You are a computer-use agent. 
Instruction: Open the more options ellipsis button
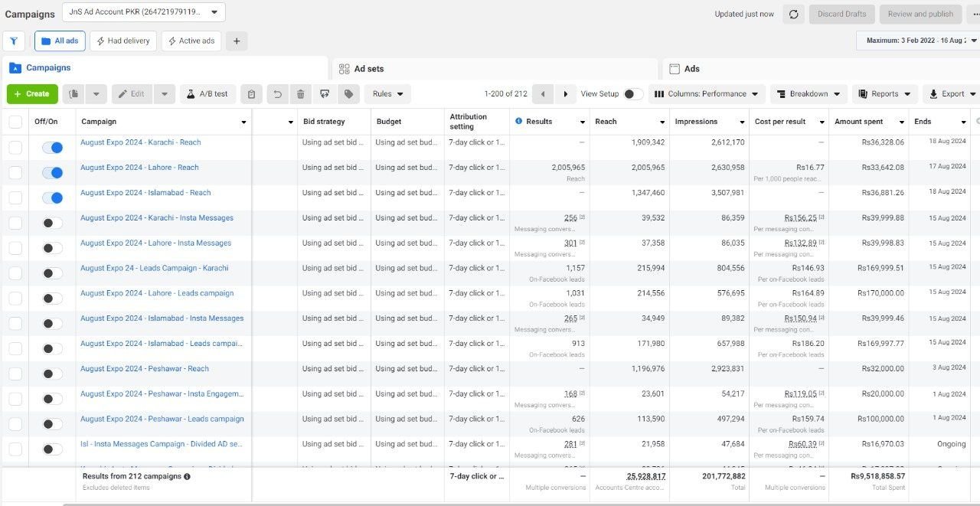(975, 14)
